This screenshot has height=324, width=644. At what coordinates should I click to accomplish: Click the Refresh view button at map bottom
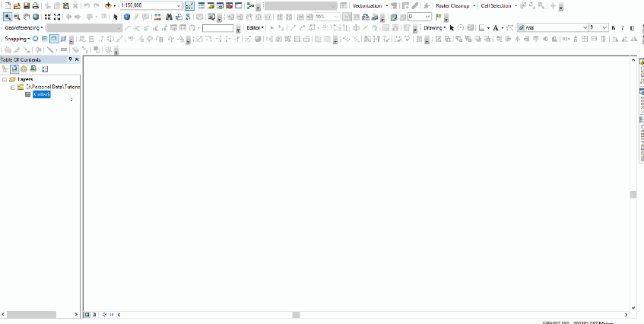pyautogui.click(x=104, y=315)
